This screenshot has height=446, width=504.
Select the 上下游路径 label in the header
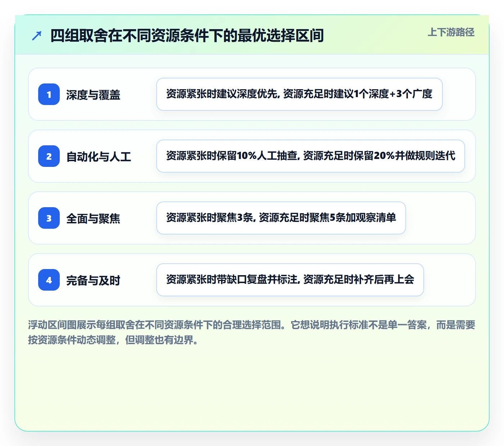point(451,32)
